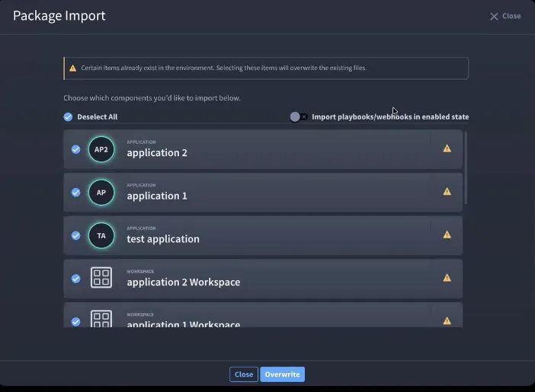Click the warning icon on application 1 row

tap(447, 192)
